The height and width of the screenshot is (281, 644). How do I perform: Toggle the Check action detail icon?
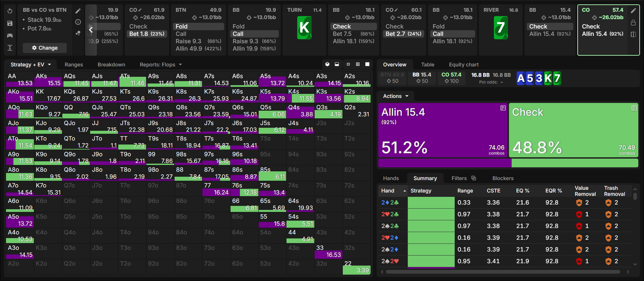(634, 108)
